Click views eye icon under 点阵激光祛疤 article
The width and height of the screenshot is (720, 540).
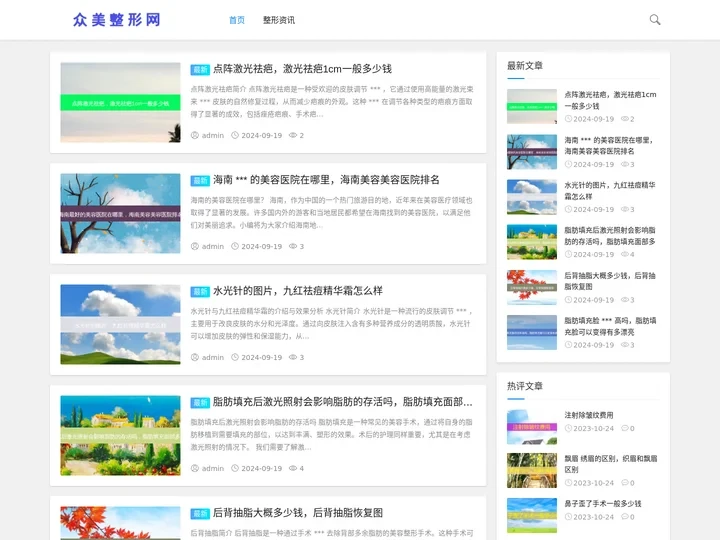pos(293,135)
